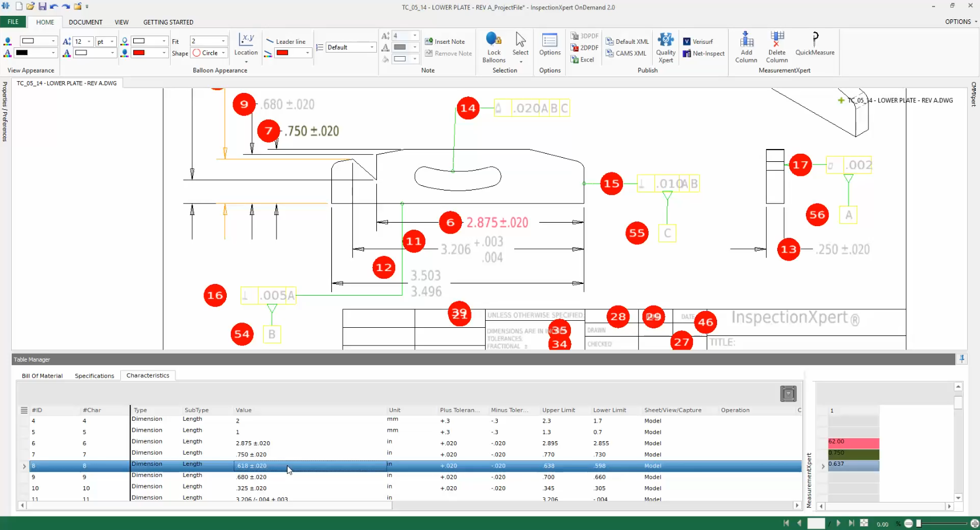Publish report to 2DPDF format

(584, 47)
